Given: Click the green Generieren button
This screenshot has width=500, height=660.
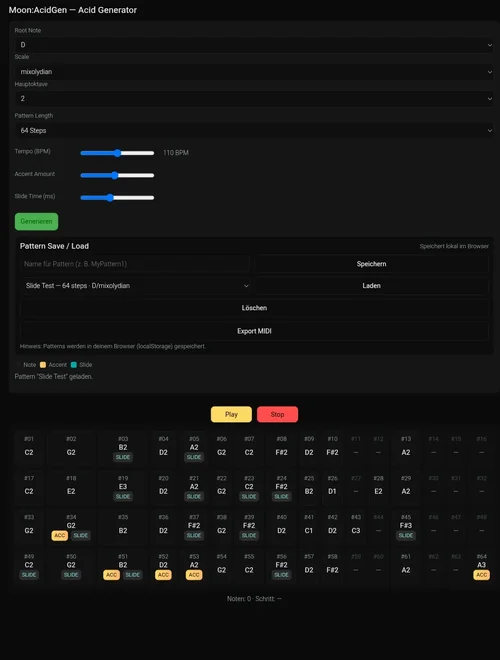Looking at the screenshot, I should tap(37, 221).
